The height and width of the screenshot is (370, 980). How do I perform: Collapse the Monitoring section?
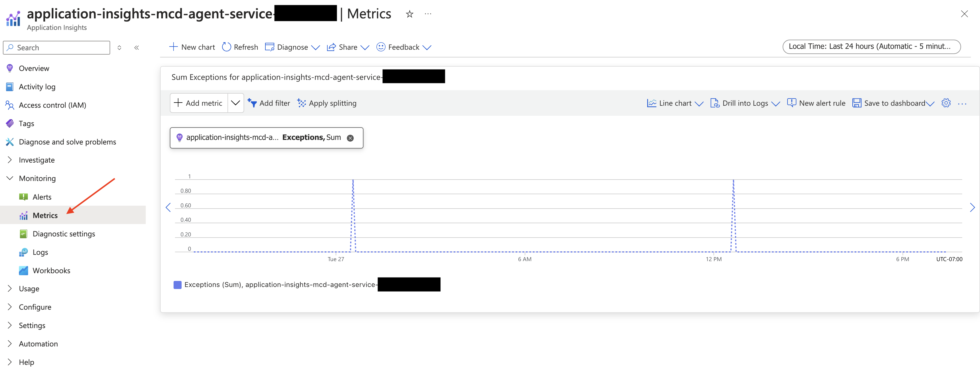coord(37,178)
